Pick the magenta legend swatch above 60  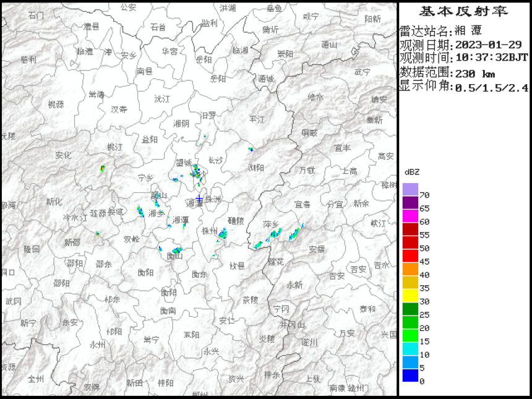pos(410,216)
